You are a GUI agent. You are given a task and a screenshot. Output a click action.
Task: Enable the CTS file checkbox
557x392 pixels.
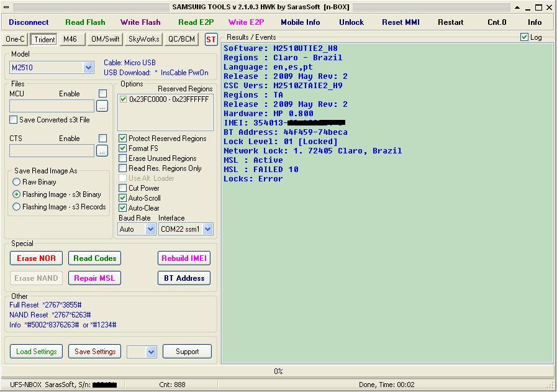click(x=102, y=138)
